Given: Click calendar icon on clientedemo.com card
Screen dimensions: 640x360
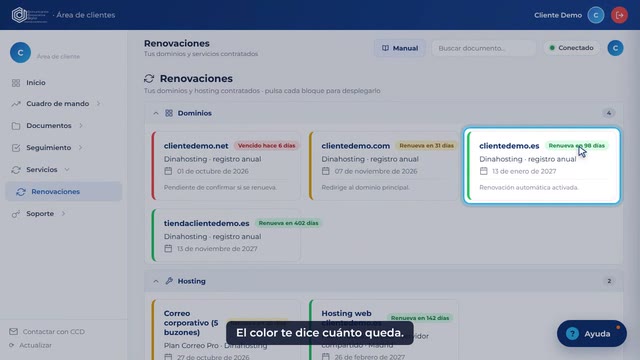Looking at the screenshot, I should (326, 171).
